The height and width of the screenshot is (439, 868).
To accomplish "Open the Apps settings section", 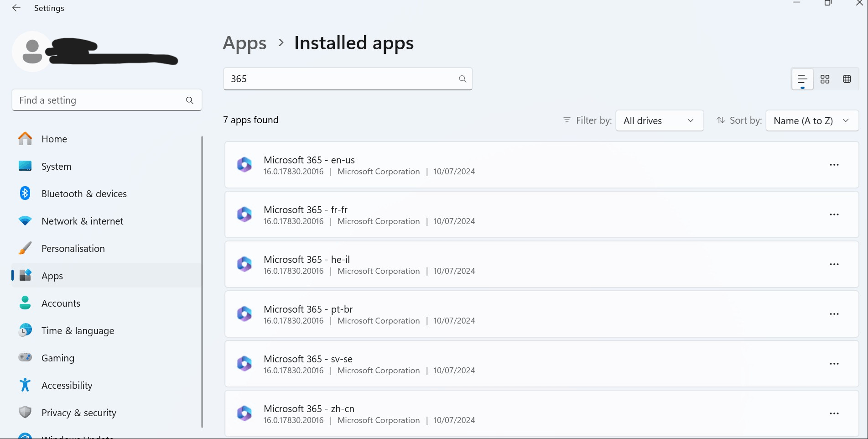I will point(107,276).
